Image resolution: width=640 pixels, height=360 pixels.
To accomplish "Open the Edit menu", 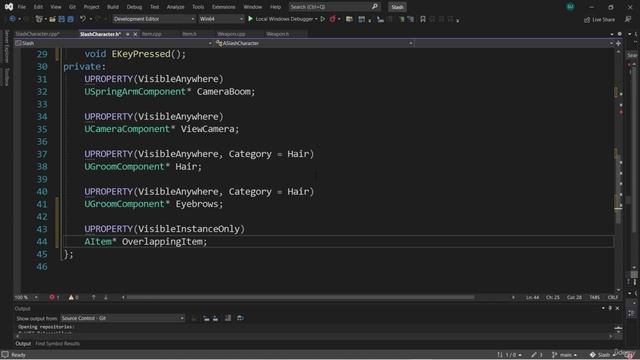I will click(x=38, y=7).
